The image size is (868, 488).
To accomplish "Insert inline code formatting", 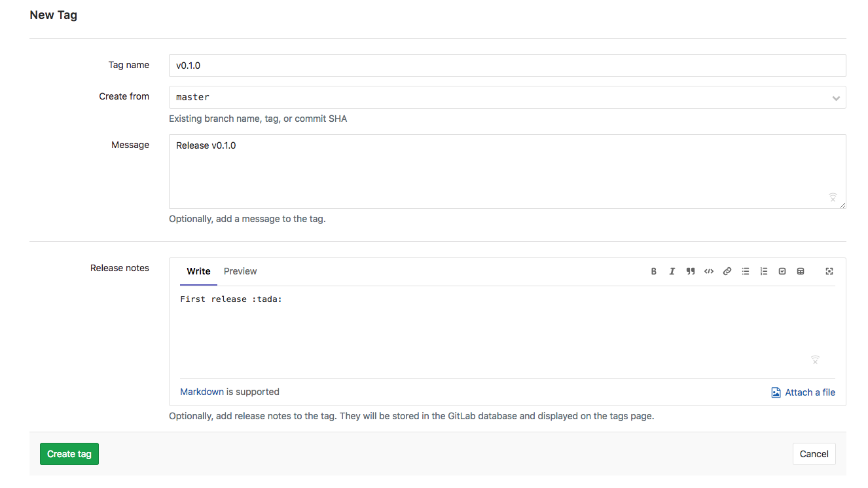I will tap(708, 271).
